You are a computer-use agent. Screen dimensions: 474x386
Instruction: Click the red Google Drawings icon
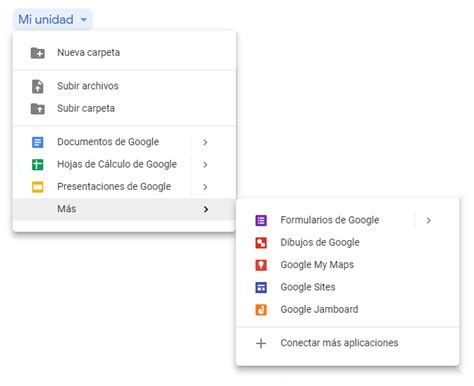tap(261, 243)
